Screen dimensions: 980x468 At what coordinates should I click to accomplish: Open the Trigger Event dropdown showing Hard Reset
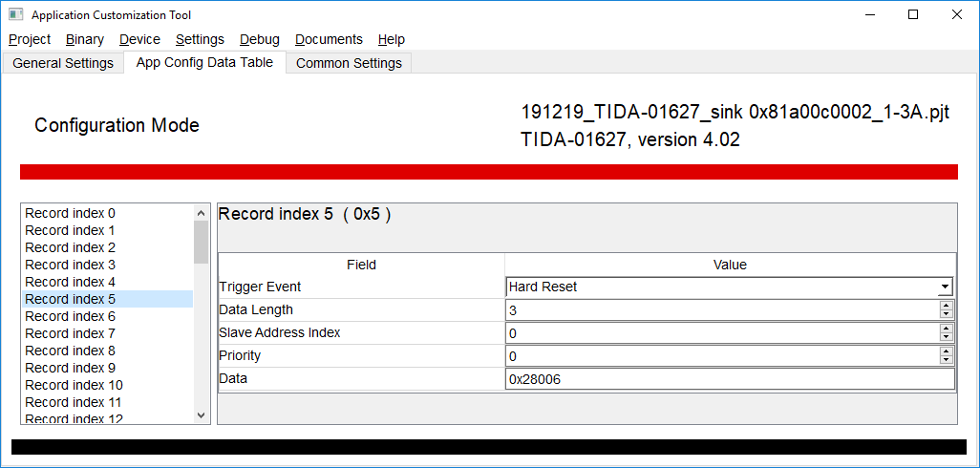tap(730, 287)
